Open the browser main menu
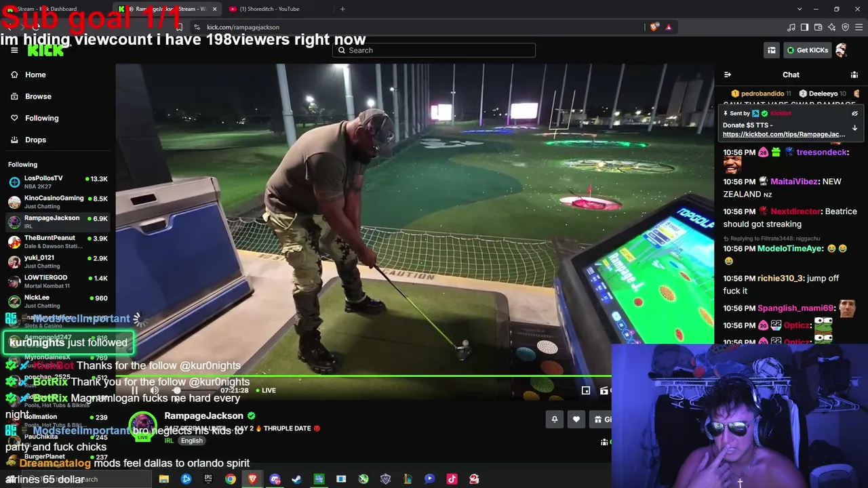Image resolution: width=868 pixels, height=488 pixels. pos(859,27)
